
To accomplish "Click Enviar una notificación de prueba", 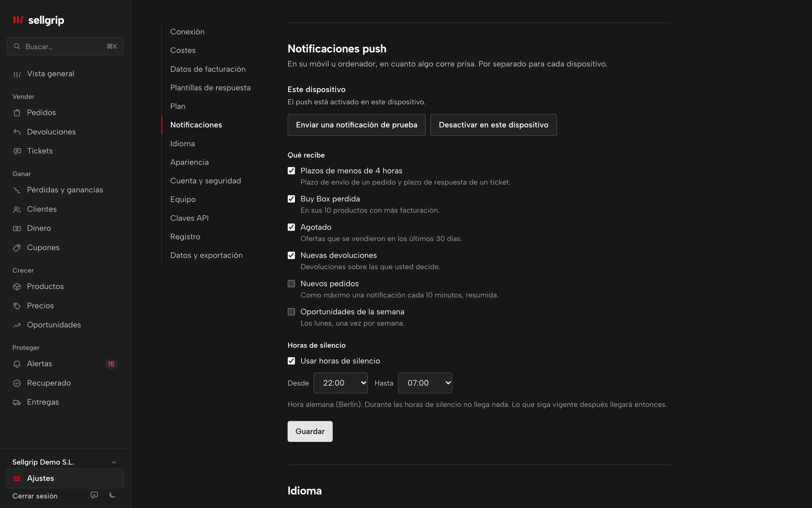I will tap(356, 125).
